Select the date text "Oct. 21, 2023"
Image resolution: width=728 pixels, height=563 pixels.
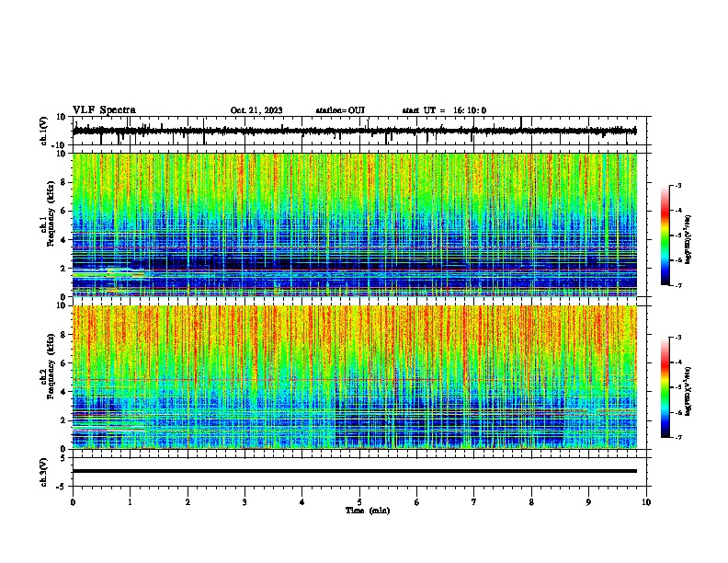coord(256,110)
